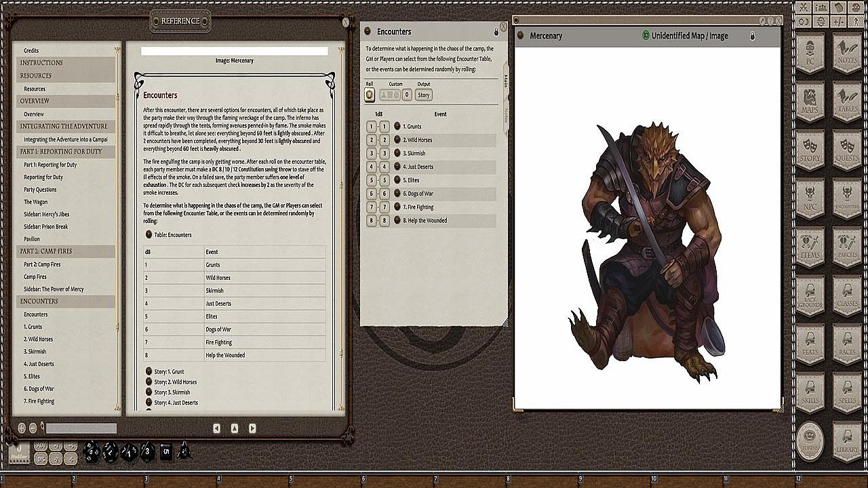
Task: Click the search field below the reference index
Action: [81, 428]
